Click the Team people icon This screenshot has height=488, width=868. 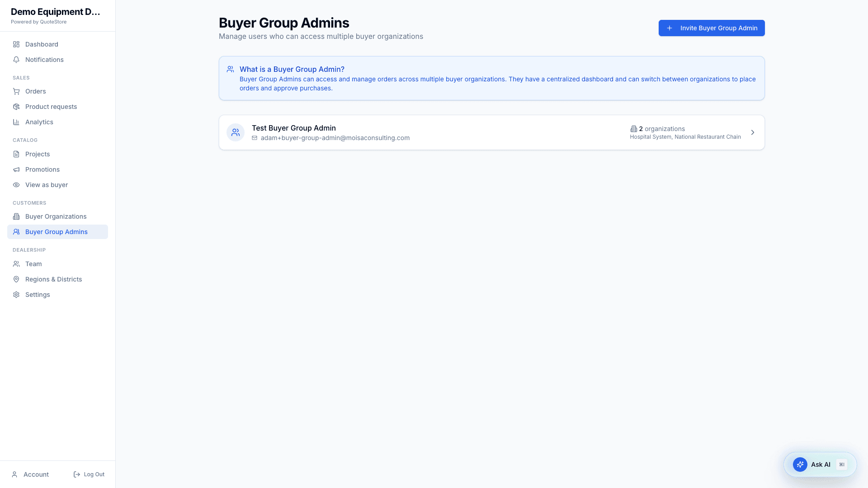click(16, 264)
